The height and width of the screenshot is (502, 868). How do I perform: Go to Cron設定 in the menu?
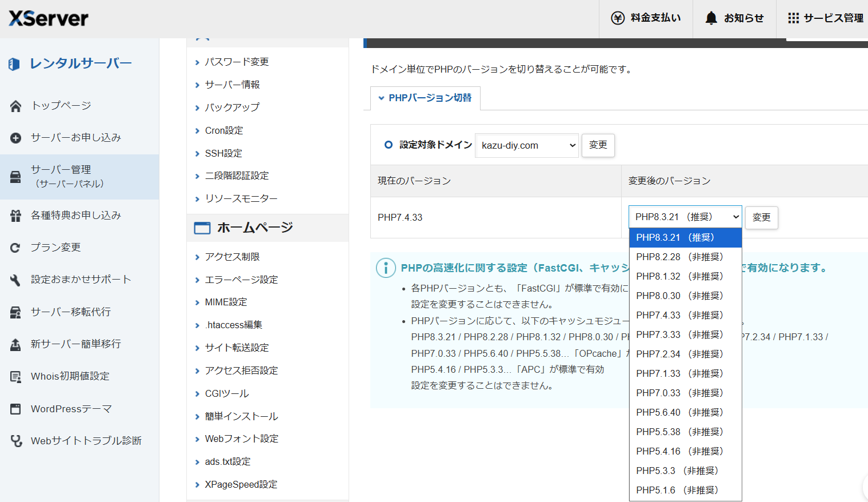(224, 130)
